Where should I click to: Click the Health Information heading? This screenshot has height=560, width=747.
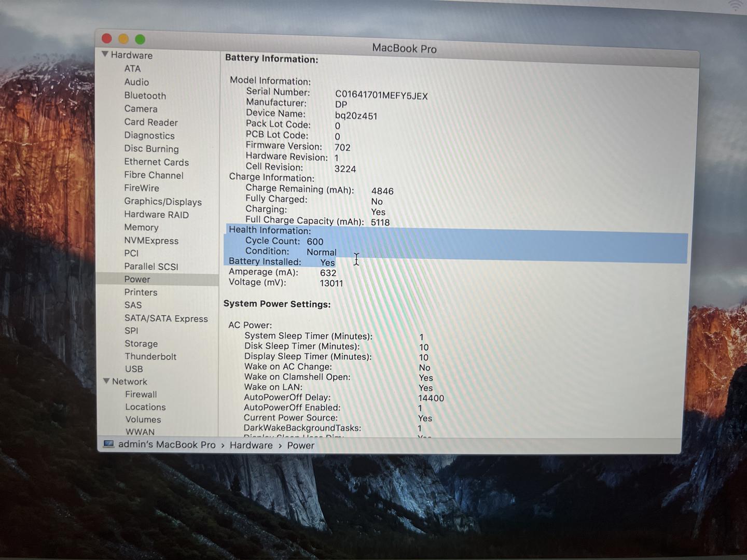coord(270,230)
